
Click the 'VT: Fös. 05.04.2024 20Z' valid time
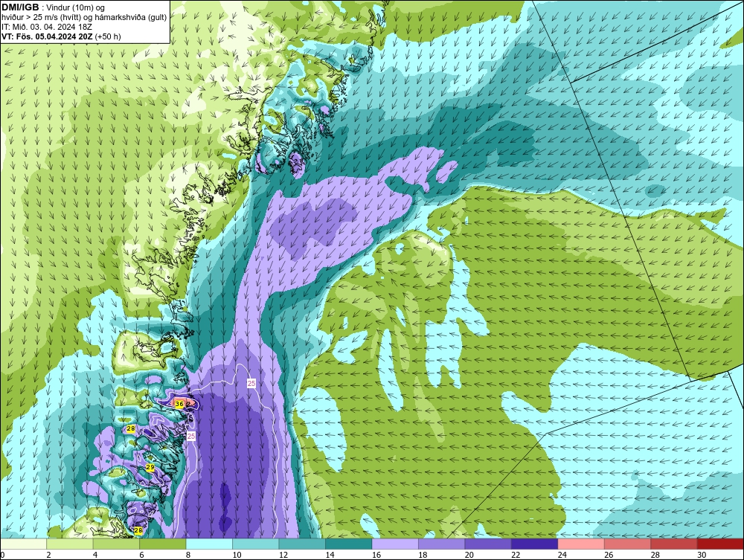click(47, 36)
